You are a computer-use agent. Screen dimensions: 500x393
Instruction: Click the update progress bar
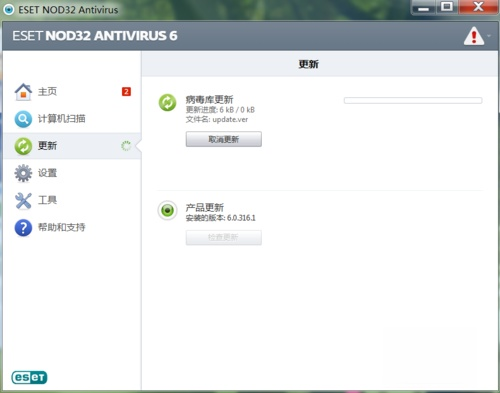click(413, 100)
